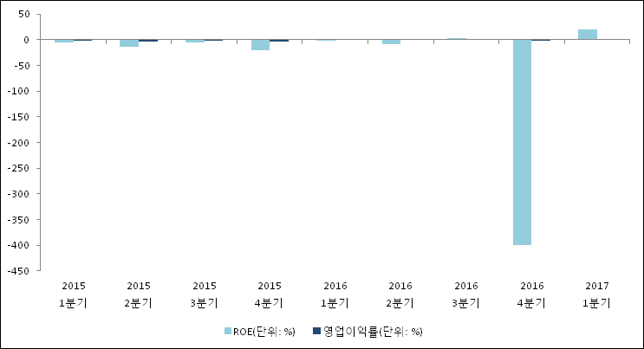
Task: Click the ROE bar for 2016 2분기
Action: pyautogui.click(x=391, y=42)
